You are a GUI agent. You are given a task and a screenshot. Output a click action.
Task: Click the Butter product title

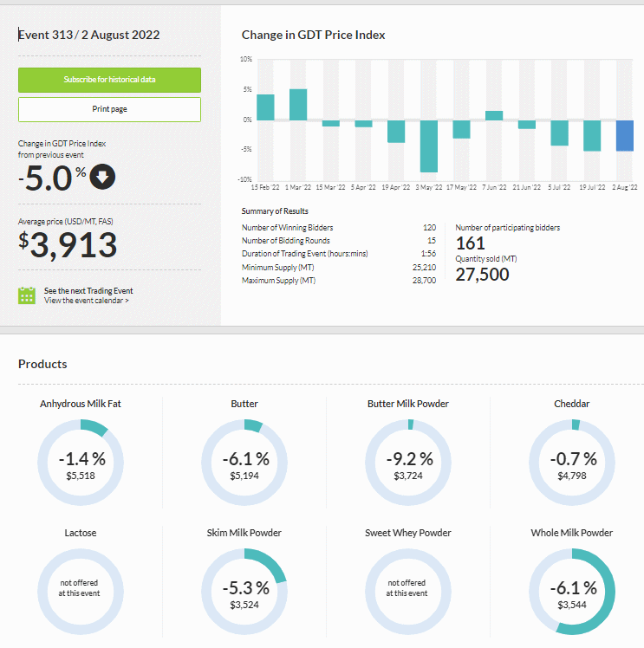coord(244,404)
